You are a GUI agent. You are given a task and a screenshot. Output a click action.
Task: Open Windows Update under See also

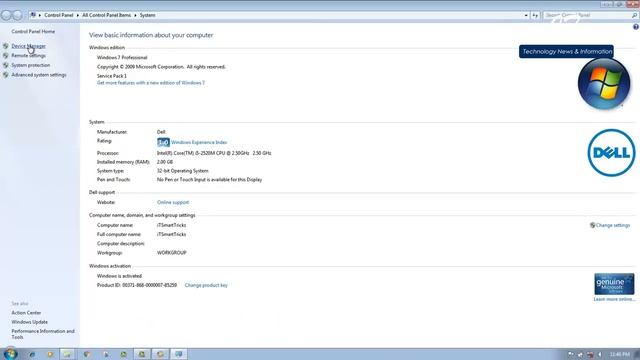tap(29, 322)
